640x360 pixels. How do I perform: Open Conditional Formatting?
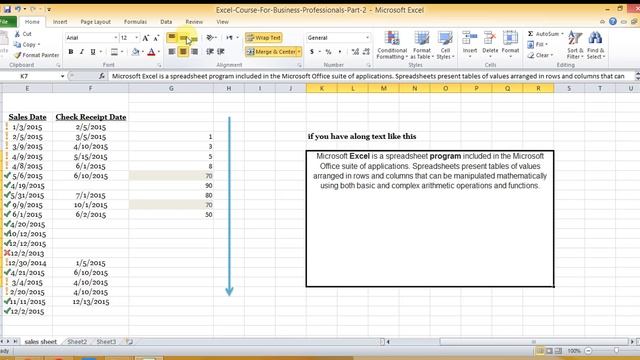[x=392, y=46]
